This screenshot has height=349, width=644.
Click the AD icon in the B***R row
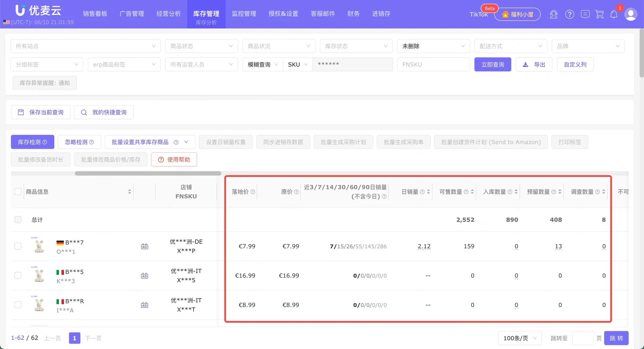145,305
